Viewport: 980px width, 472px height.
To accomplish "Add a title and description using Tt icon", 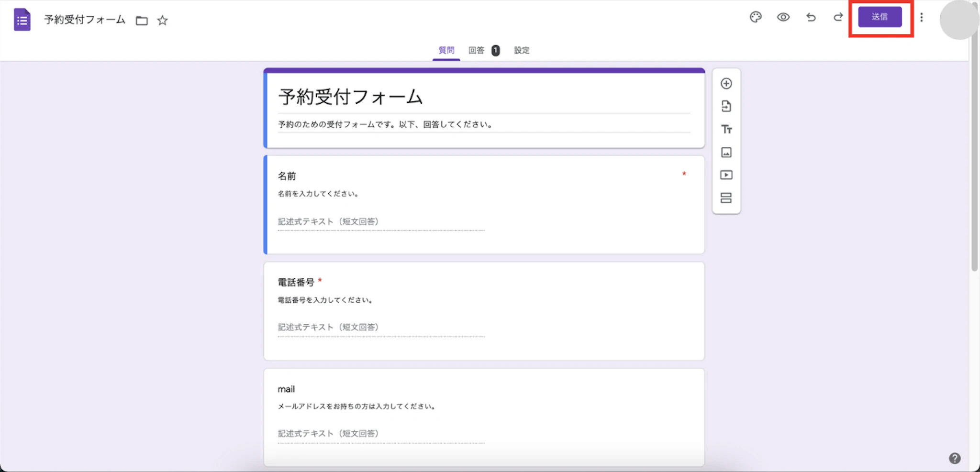I will 726,129.
